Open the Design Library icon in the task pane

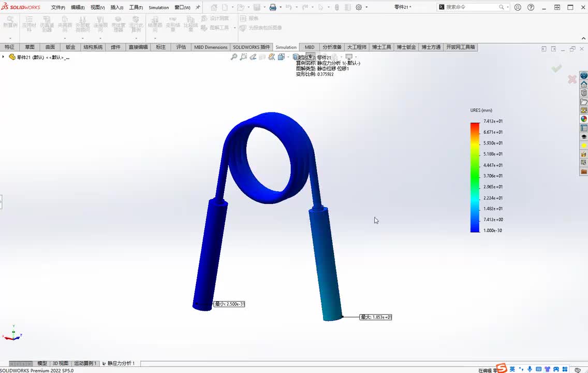[x=584, y=93]
